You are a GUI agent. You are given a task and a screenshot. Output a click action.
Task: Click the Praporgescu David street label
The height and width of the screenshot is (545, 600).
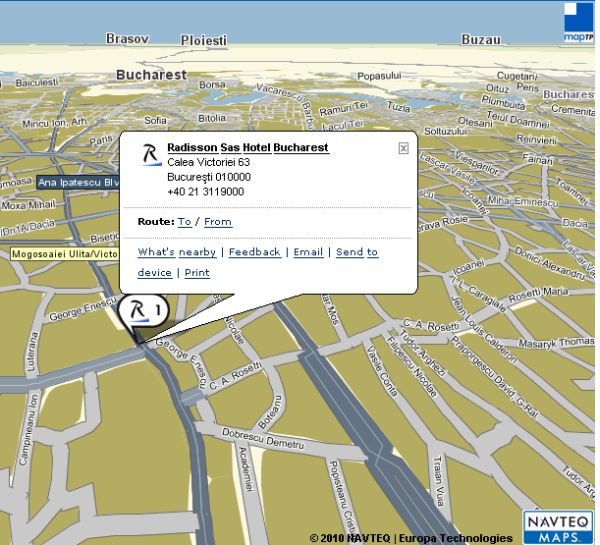[495, 377]
